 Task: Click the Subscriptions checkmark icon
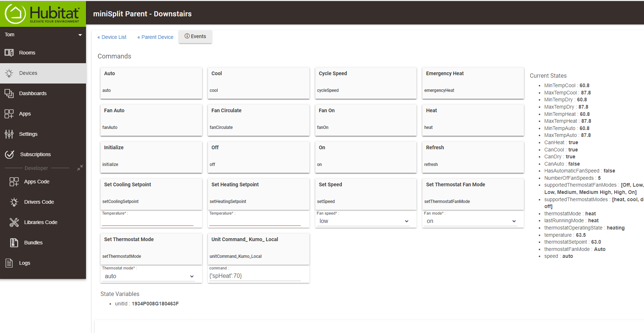(x=9, y=154)
